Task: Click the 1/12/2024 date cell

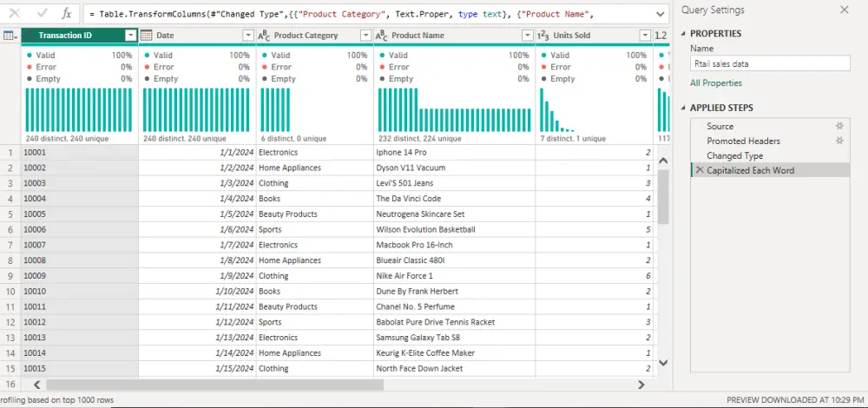Action: (197, 322)
